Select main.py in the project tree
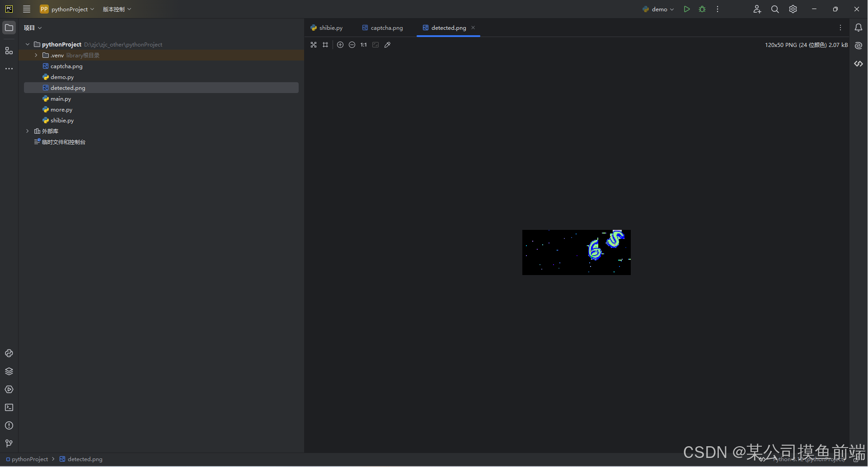 (61, 98)
